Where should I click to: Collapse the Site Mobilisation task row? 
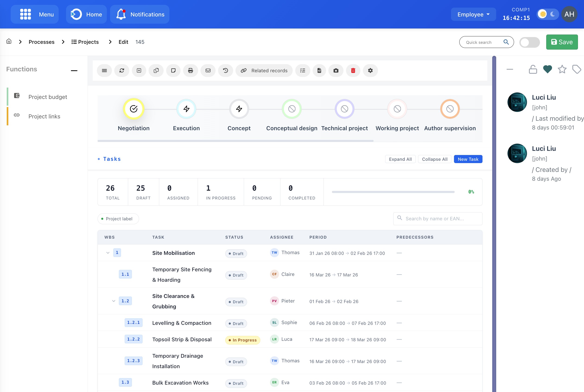[x=108, y=253]
